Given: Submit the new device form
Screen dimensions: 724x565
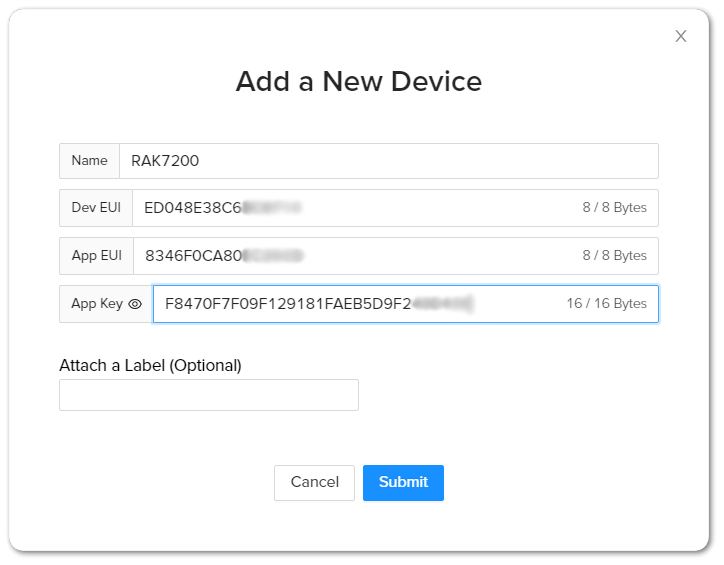Looking at the screenshot, I should 403,482.
